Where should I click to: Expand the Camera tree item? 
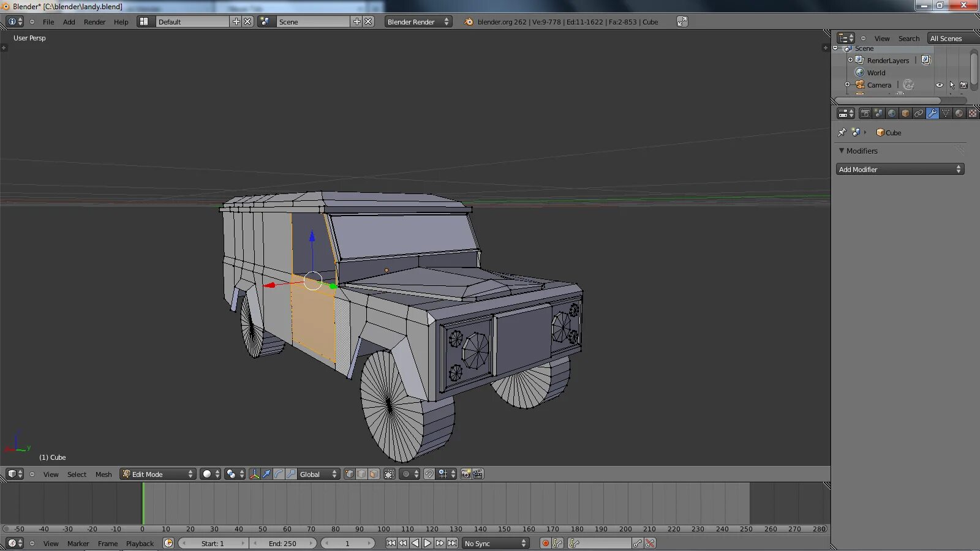pyautogui.click(x=847, y=84)
